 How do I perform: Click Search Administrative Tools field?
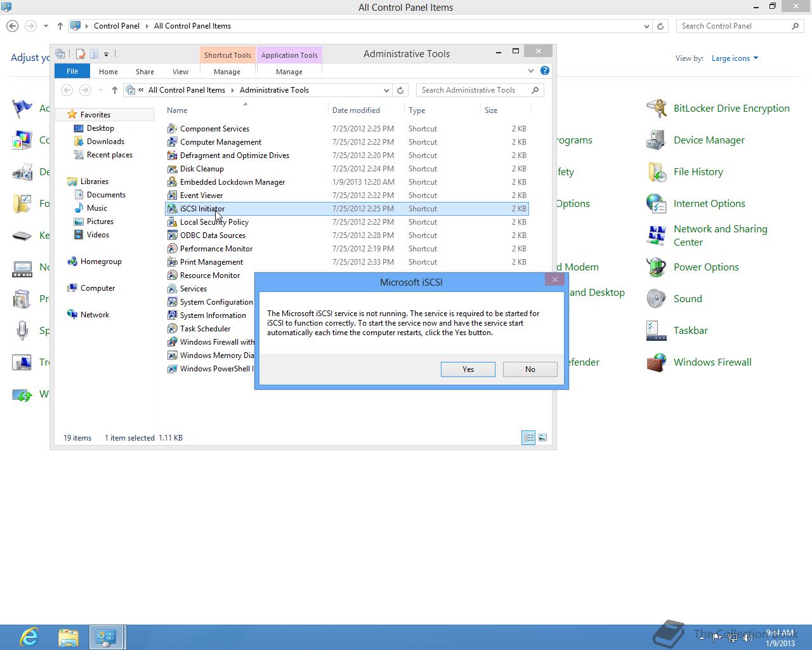[x=480, y=90]
